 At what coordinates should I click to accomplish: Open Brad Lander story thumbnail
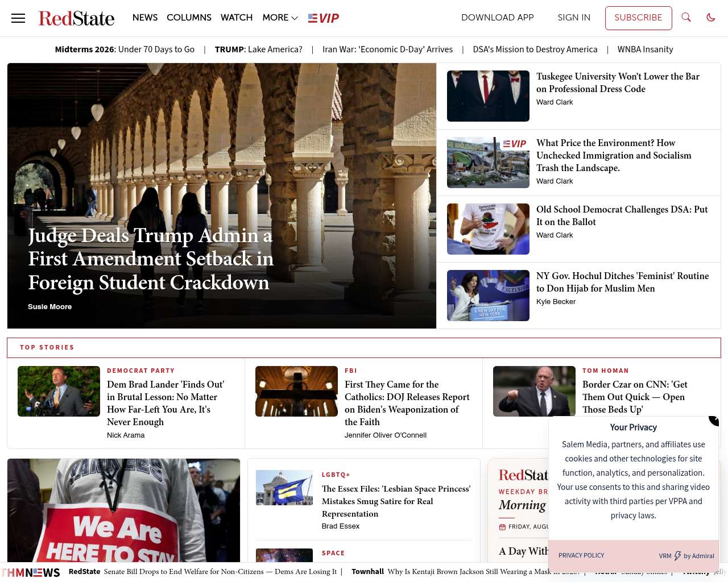point(59,391)
